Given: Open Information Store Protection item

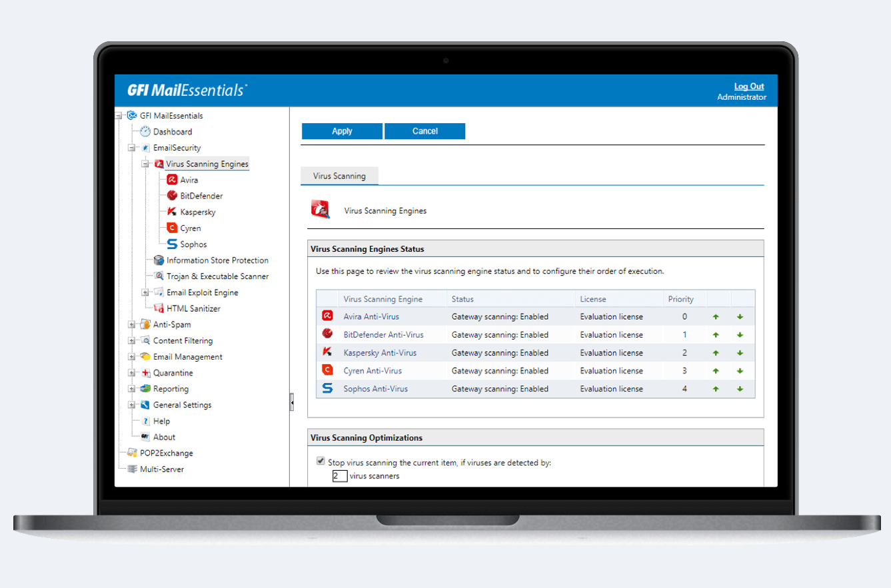Looking at the screenshot, I should click(x=217, y=260).
